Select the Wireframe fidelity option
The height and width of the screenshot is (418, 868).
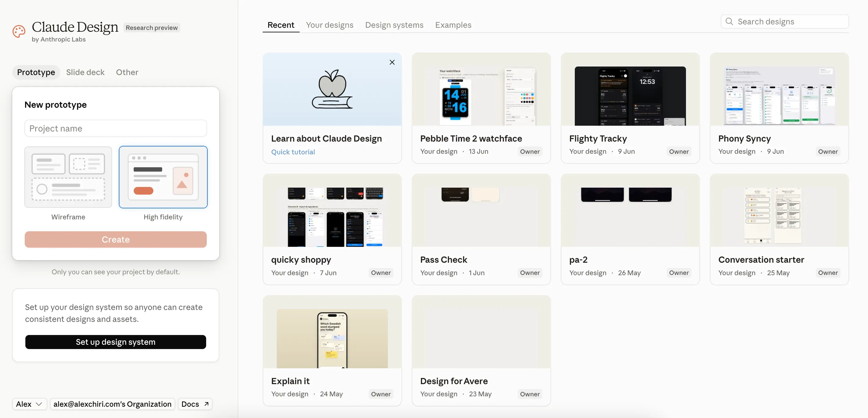68,177
